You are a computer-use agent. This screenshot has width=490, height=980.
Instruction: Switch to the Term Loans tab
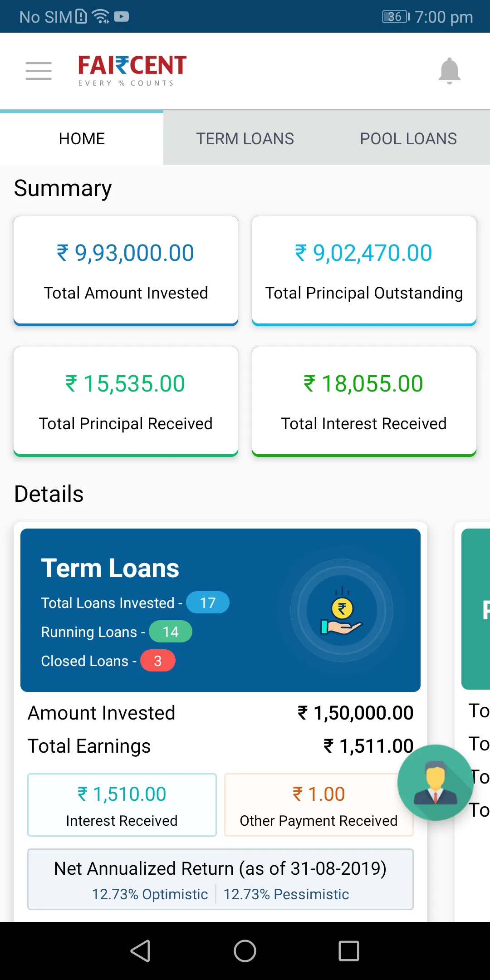tap(245, 138)
